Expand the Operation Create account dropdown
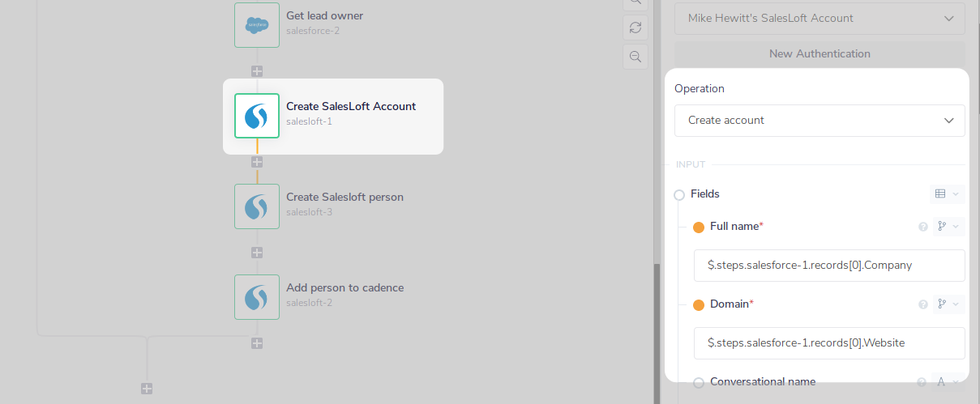This screenshot has width=980, height=404. click(x=820, y=121)
